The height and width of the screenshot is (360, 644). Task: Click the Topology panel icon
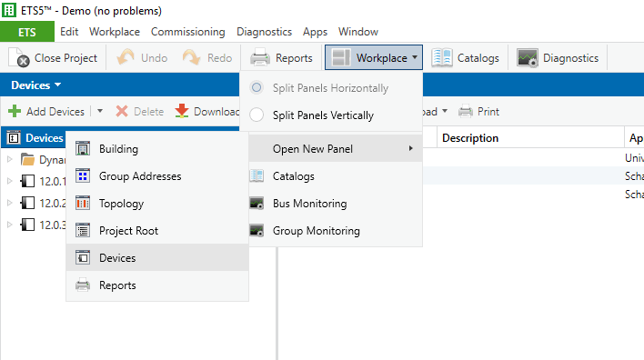pos(83,204)
